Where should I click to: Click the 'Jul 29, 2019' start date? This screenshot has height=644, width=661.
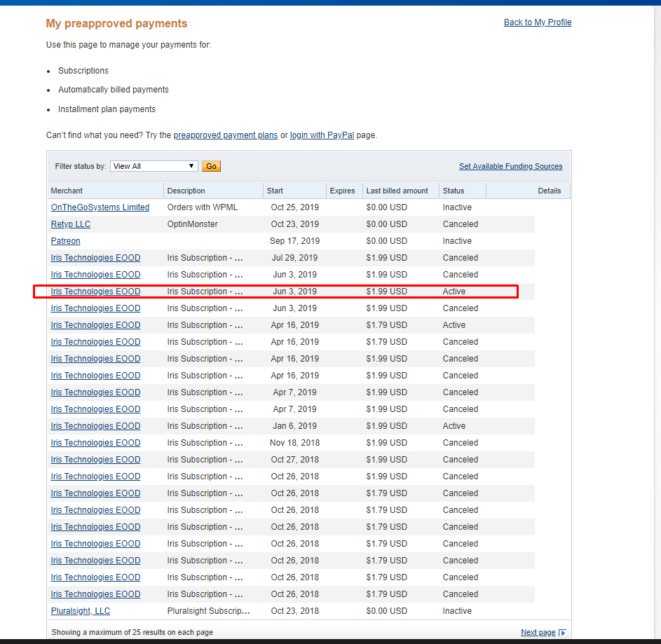pyautogui.click(x=294, y=258)
